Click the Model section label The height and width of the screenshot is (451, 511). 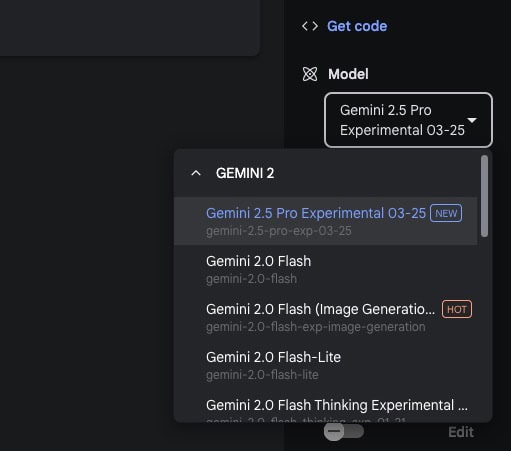[x=348, y=74]
